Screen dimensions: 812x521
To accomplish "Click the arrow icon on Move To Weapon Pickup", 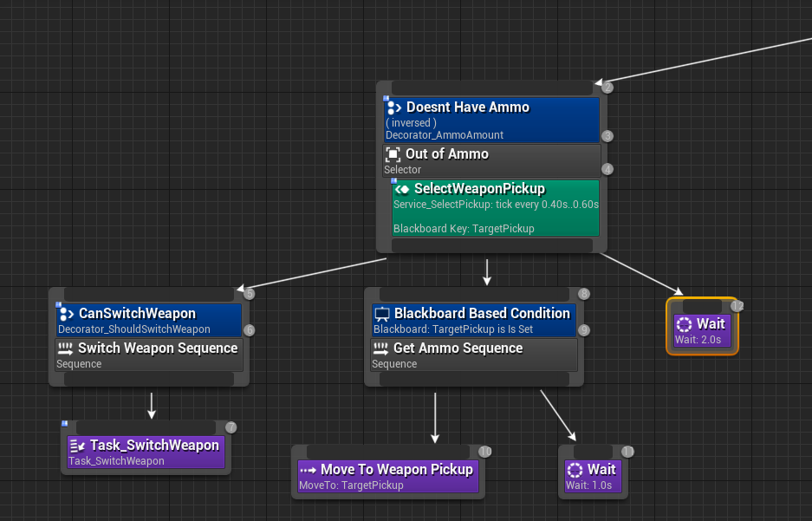I will pyautogui.click(x=307, y=470).
